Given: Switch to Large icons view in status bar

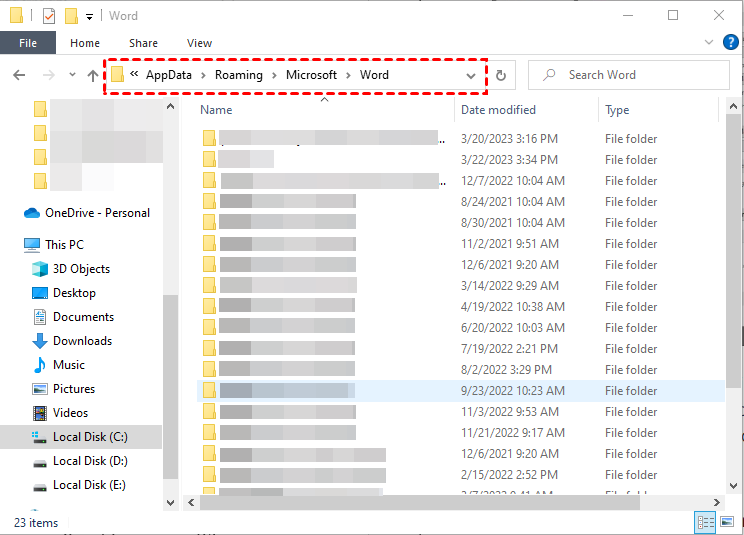Looking at the screenshot, I should click(x=727, y=523).
